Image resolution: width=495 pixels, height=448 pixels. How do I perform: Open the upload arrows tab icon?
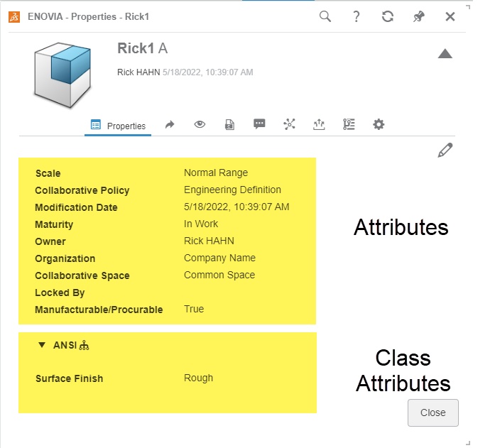(x=319, y=125)
